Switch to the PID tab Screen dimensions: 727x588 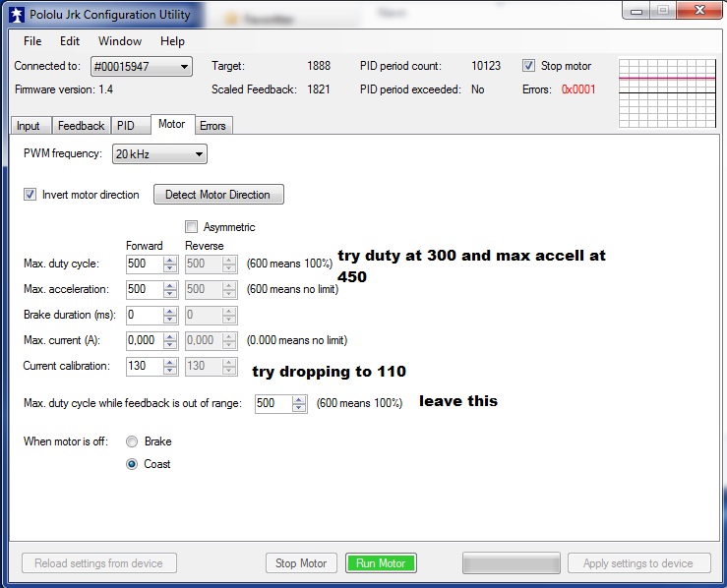click(126, 126)
